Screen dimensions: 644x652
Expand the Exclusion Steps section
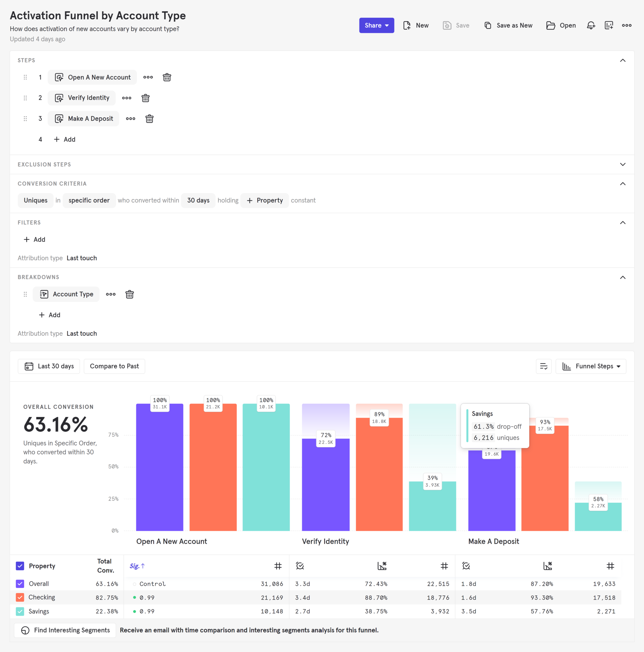click(623, 164)
